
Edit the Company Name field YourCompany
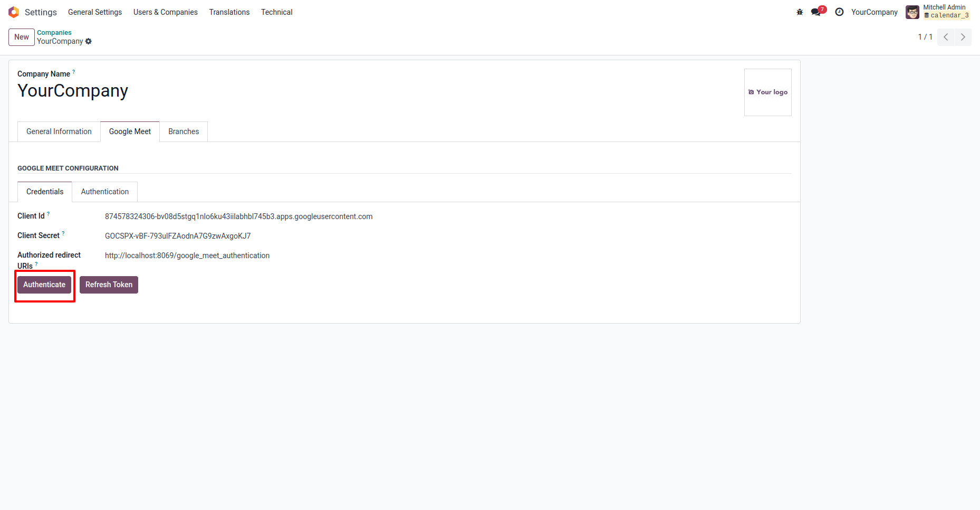point(73,91)
